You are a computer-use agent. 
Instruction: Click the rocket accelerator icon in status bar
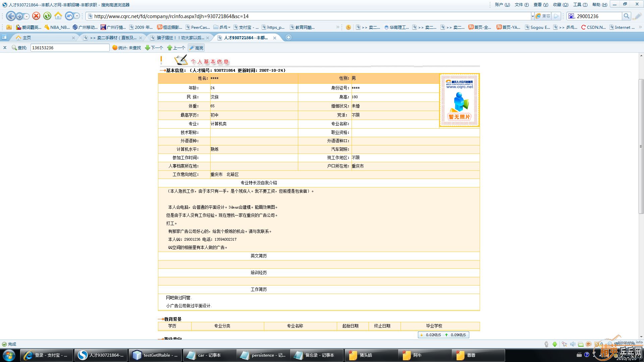point(565,344)
